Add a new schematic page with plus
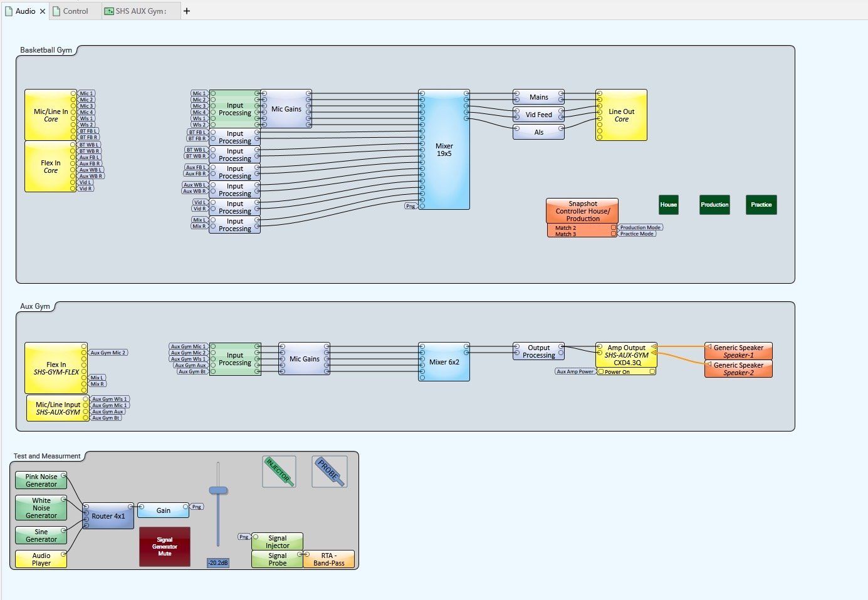The width and height of the screenshot is (868, 600). [x=187, y=11]
